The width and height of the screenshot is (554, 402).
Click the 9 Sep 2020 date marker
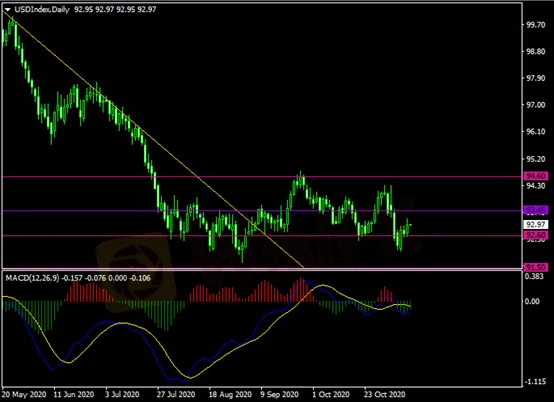tap(279, 394)
